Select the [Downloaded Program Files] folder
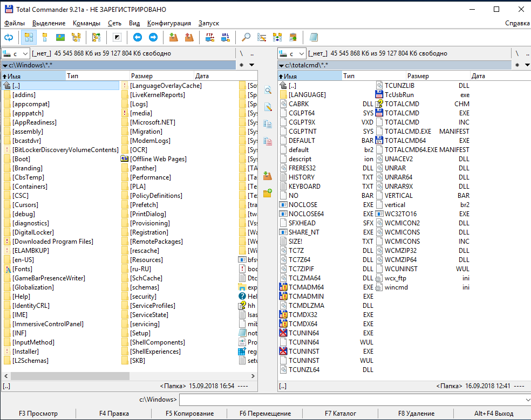 (x=49, y=242)
